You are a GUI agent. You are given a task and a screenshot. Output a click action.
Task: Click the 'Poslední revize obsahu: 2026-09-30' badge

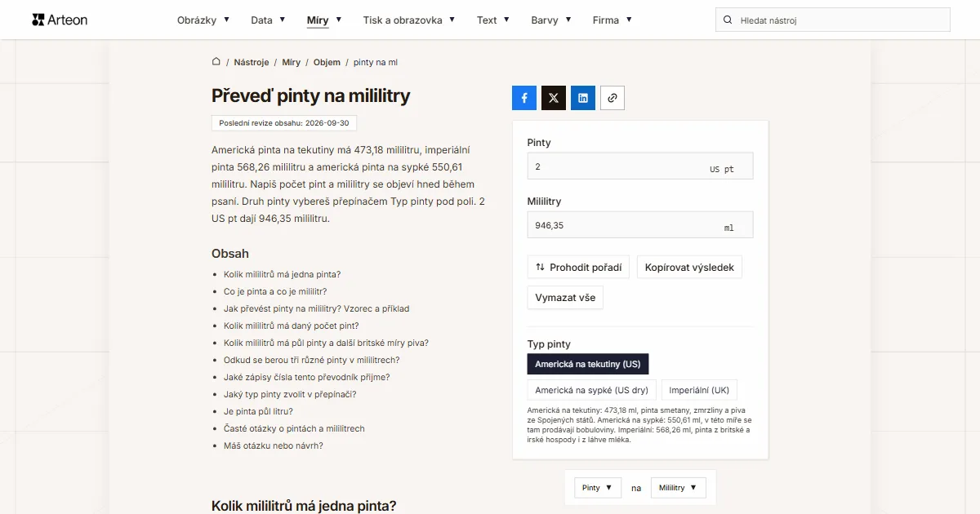click(284, 123)
